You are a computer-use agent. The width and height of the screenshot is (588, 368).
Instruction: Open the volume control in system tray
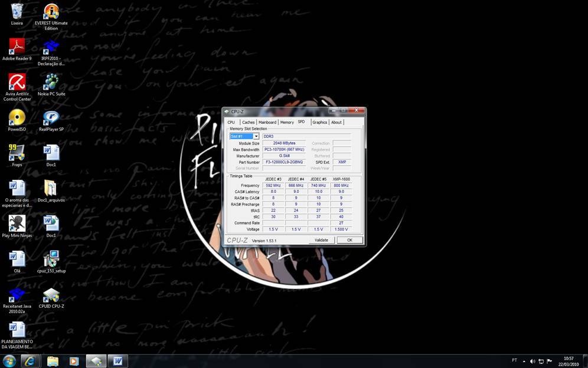tap(533, 362)
